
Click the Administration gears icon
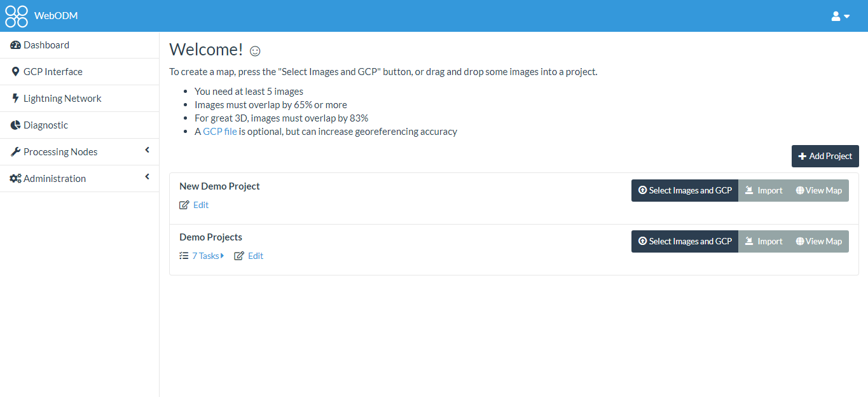(x=15, y=179)
